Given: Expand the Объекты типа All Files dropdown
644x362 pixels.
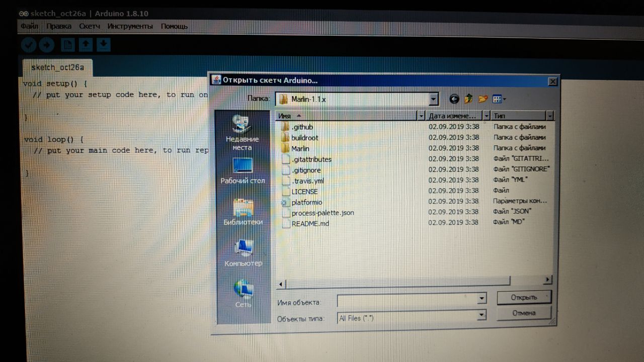Looking at the screenshot, I should point(482,315).
